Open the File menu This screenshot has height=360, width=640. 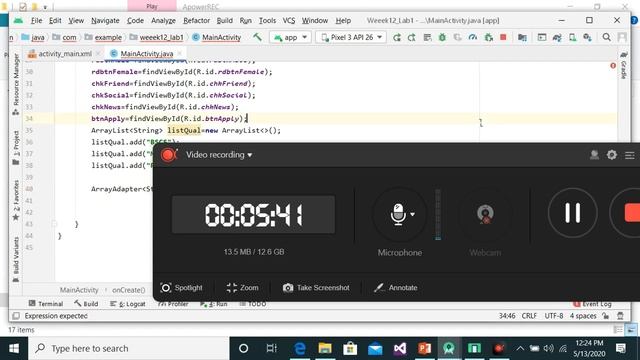[x=36, y=20]
